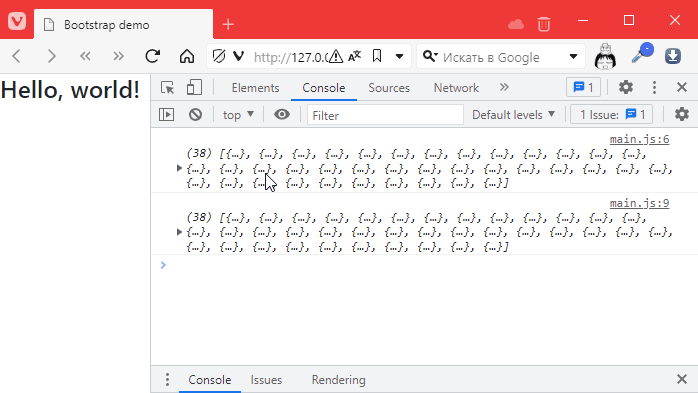Open the top context dropdown
Image resolution: width=698 pixels, height=393 pixels.
[x=238, y=115]
